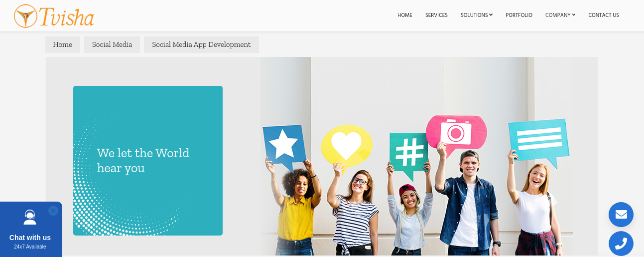Click the headset support agent icon
The image size is (644, 257).
[30, 217]
